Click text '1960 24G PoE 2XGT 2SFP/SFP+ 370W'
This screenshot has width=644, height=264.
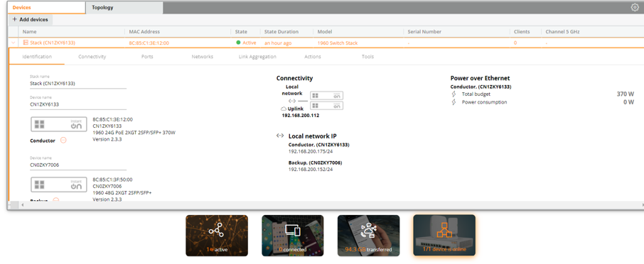[134, 133]
